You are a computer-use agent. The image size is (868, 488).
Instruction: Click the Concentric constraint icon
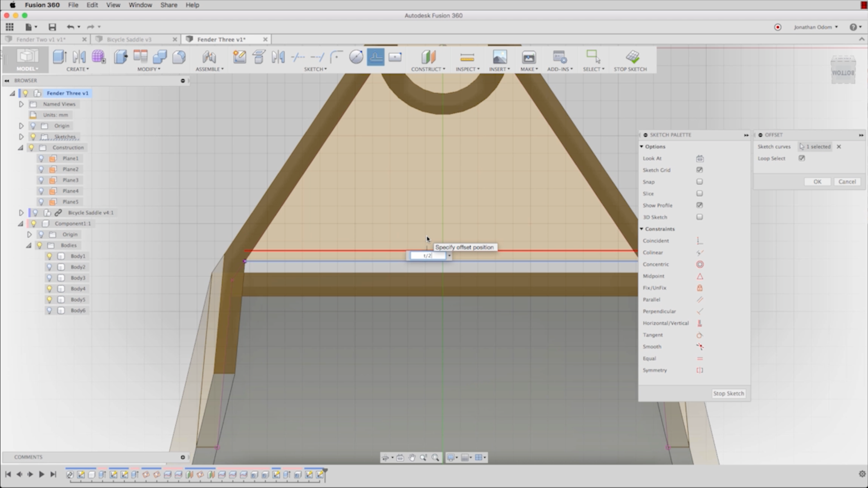pos(700,264)
